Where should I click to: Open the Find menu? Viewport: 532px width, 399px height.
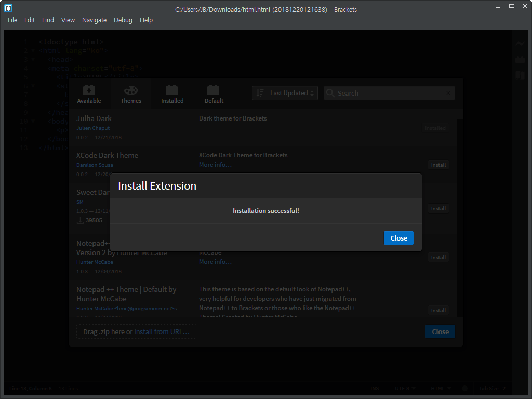click(x=48, y=20)
